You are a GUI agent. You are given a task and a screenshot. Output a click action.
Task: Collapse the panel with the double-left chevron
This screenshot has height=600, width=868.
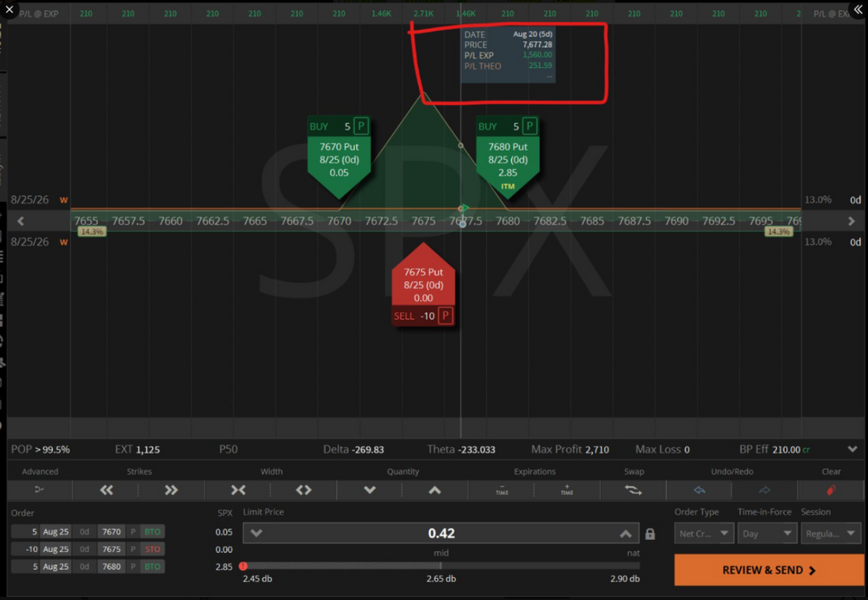click(858, 9)
